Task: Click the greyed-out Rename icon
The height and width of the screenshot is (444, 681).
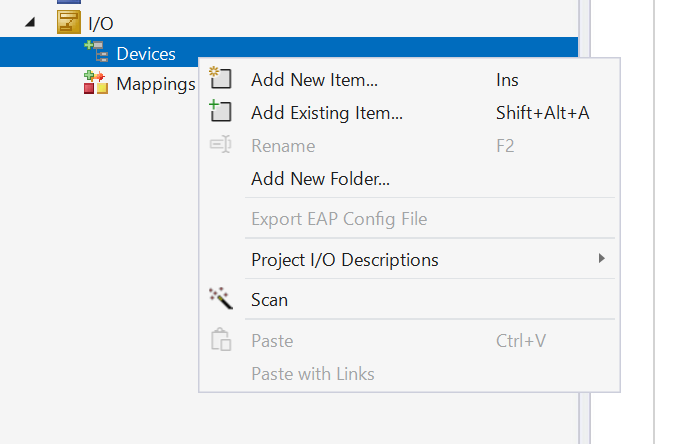Action: pyautogui.click(x=220, y=146)
